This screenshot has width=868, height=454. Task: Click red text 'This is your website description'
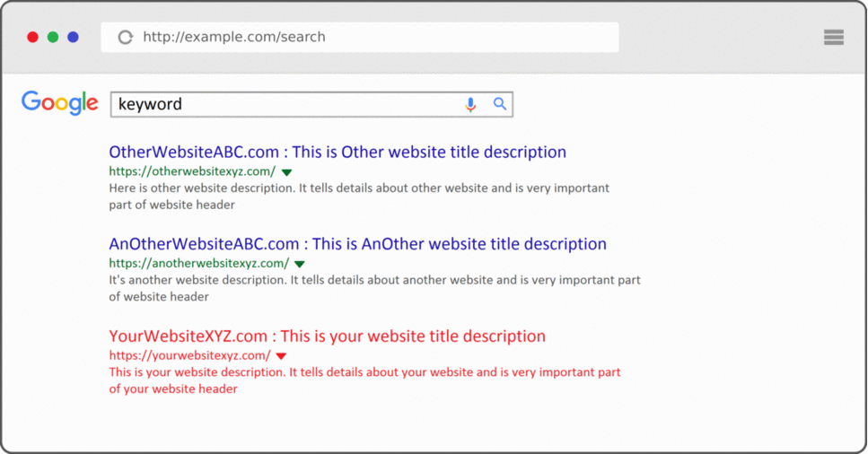[x=197, y=372]
